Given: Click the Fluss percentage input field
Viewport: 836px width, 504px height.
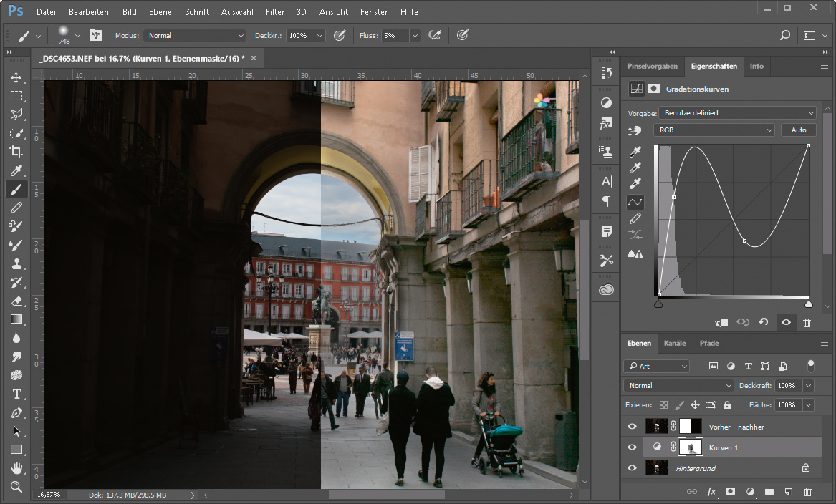Looking at the screenshot, I should click(394, 35).
